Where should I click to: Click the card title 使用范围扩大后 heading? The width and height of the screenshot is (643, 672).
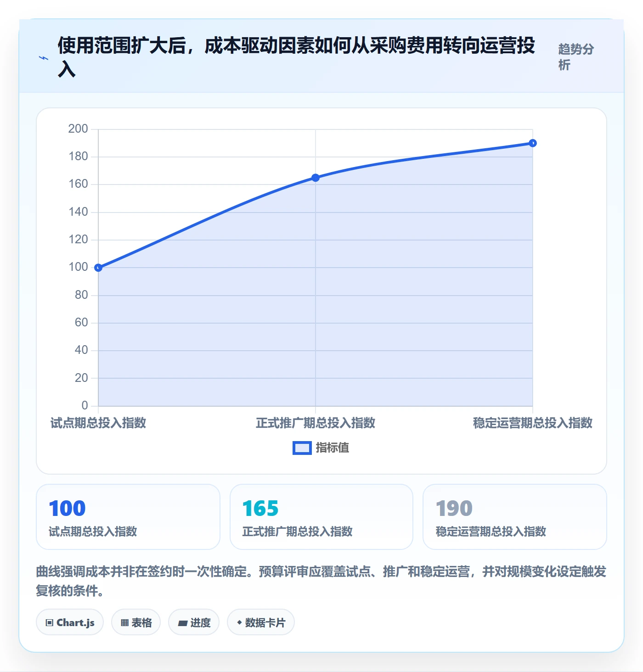[x=296, y=57]
